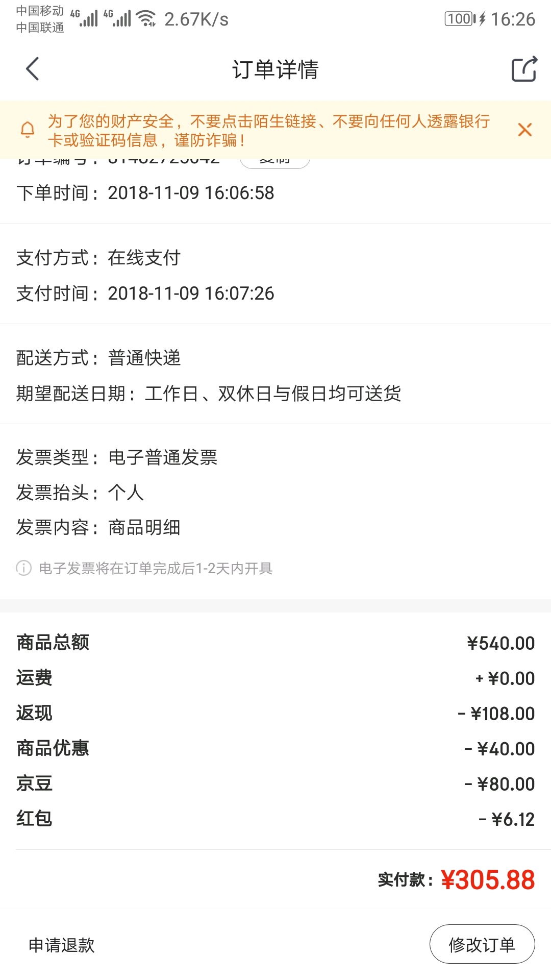Tap the Wi-Fi icon in the status bar

pyautogui.click(x=147, y=19)
